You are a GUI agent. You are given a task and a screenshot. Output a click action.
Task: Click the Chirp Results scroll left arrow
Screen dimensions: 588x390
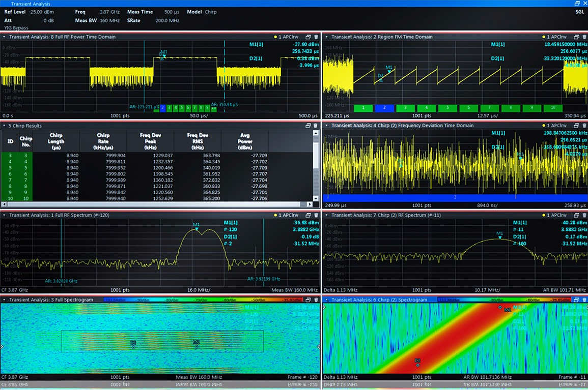point(4,204)
